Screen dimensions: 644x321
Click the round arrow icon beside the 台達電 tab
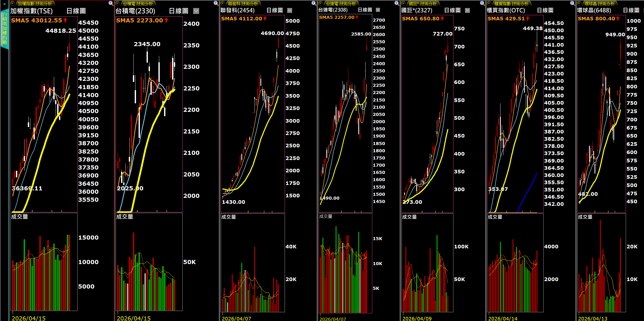[x=321, y=3]
